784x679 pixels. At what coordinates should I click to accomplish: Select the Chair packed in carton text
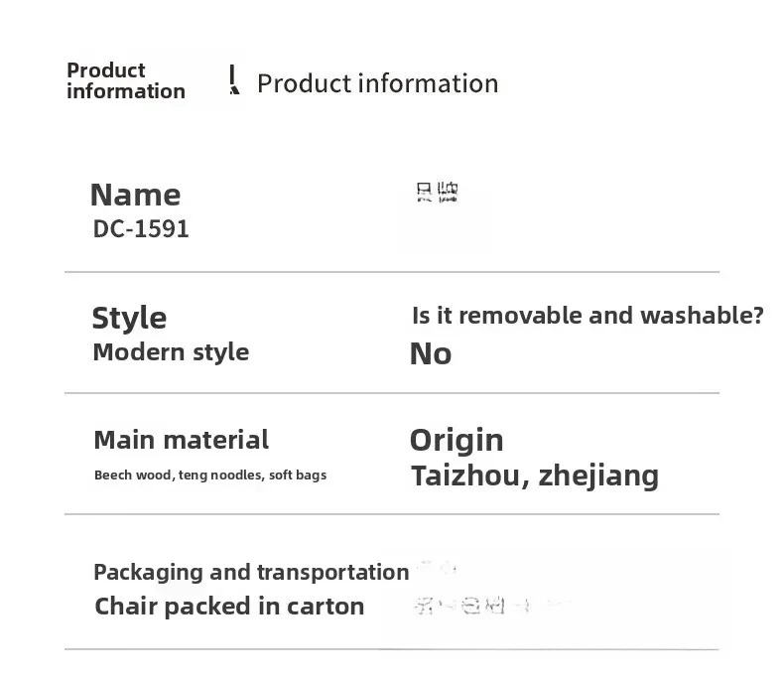(x=229, y=607)
